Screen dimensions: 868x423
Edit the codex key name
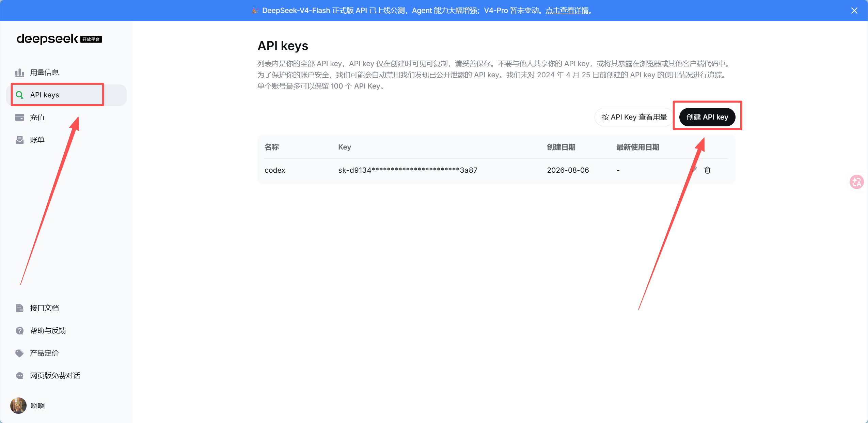point(694,170)
